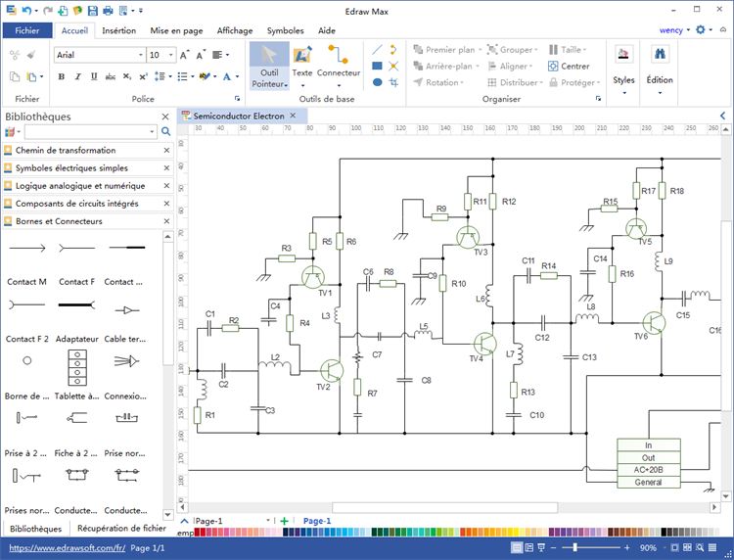Click the format painter brush icon

[31, 55]
